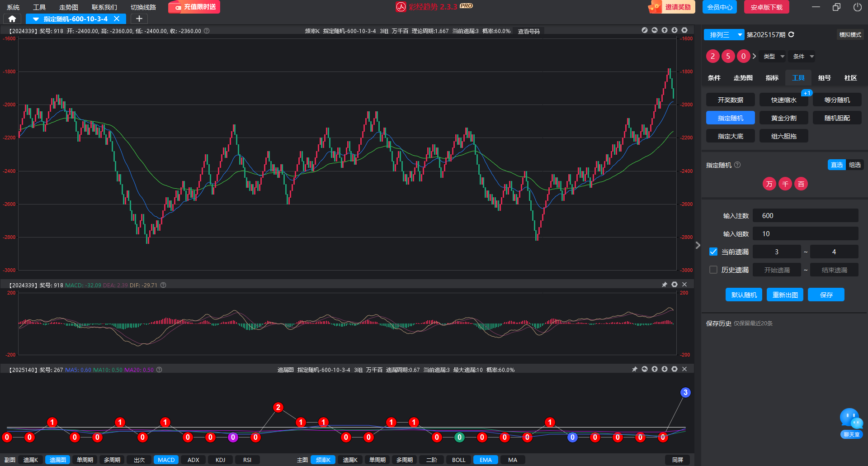Switch to the 社区 tab
The width and height of the screenshot is (868, 466).
pos(851,78)
